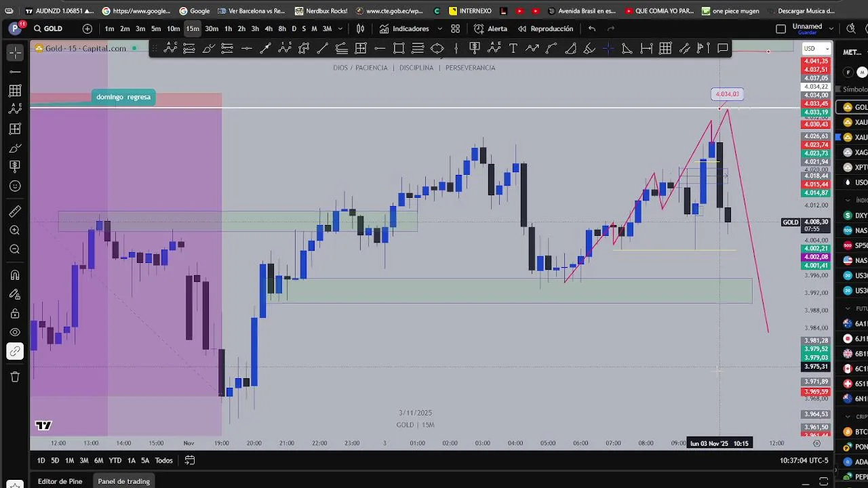Switch to the Nerdbux Rocks! browser tab
This screenshot has height=488, width=868.
[321, 11]
